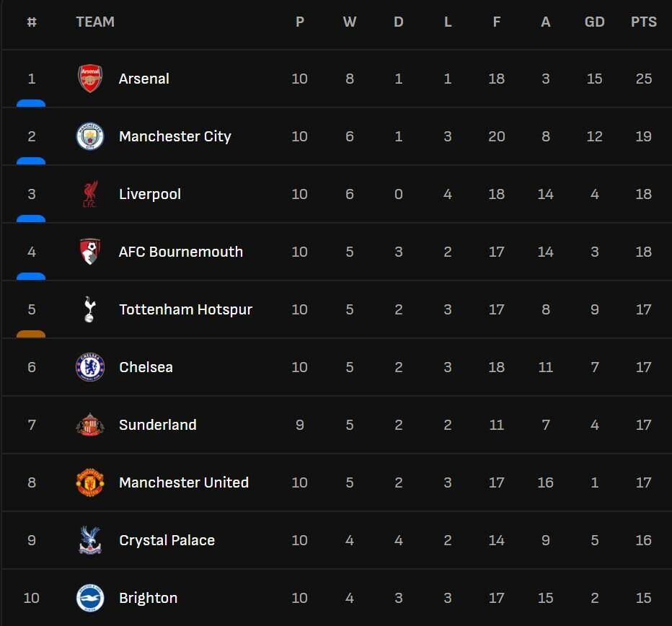Open the Manchester City team link
Viewport: 672px width, 626px height.
(x=174, y=136)
